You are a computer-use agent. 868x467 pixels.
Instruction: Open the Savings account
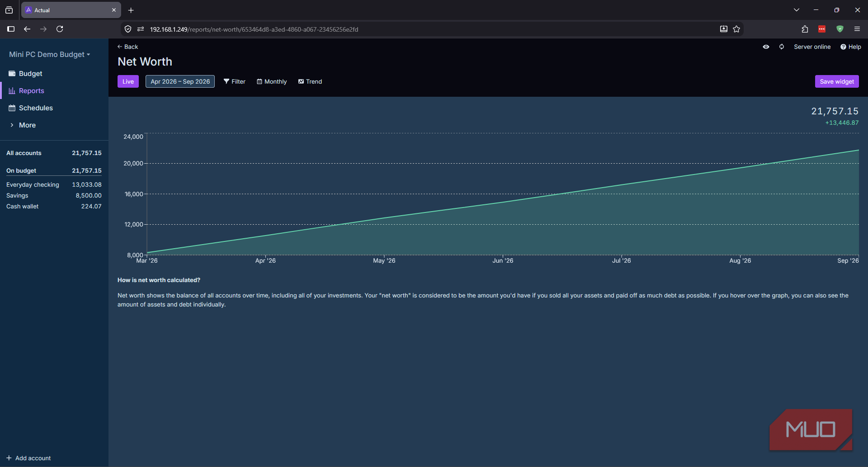pyautogui.click(x=54, y=195)
